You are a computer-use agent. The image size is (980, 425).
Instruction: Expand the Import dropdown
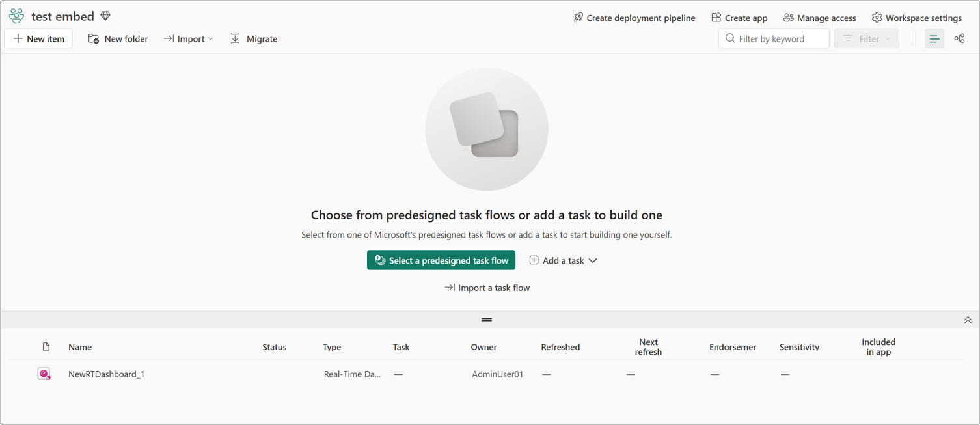[188, 38]
